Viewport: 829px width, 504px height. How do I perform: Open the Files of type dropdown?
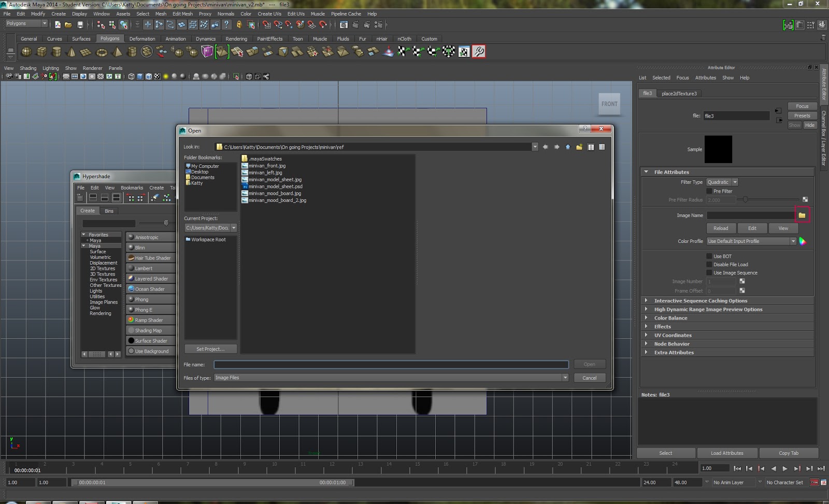[x=391, y=378]
